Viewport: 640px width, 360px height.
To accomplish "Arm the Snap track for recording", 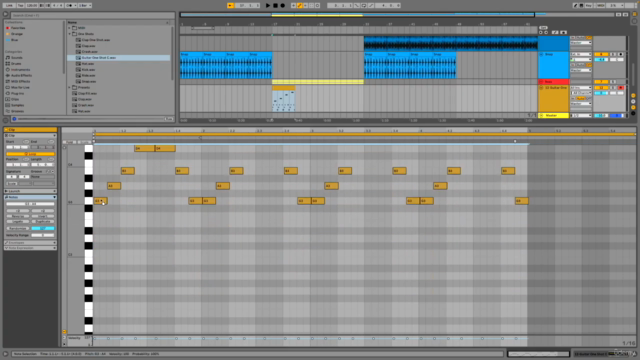I will pos(621,54).
